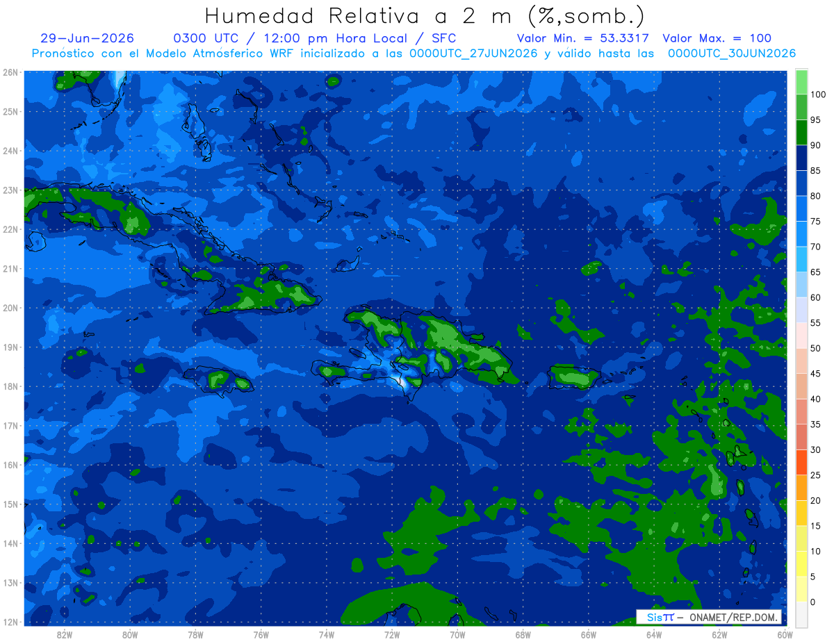Viewport: 834px width, 644px height.
Task: Click the 19N latitude axis label
Action: tap(10, 347)
